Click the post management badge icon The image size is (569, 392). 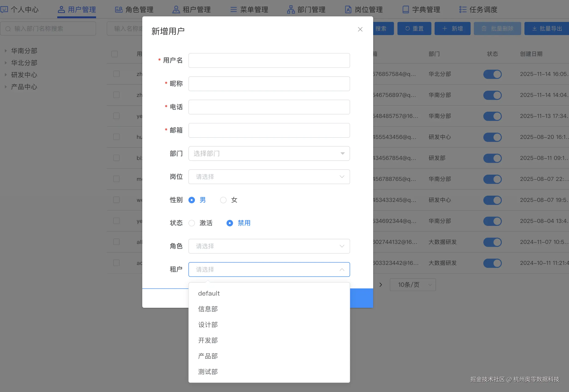coord(348,10)
